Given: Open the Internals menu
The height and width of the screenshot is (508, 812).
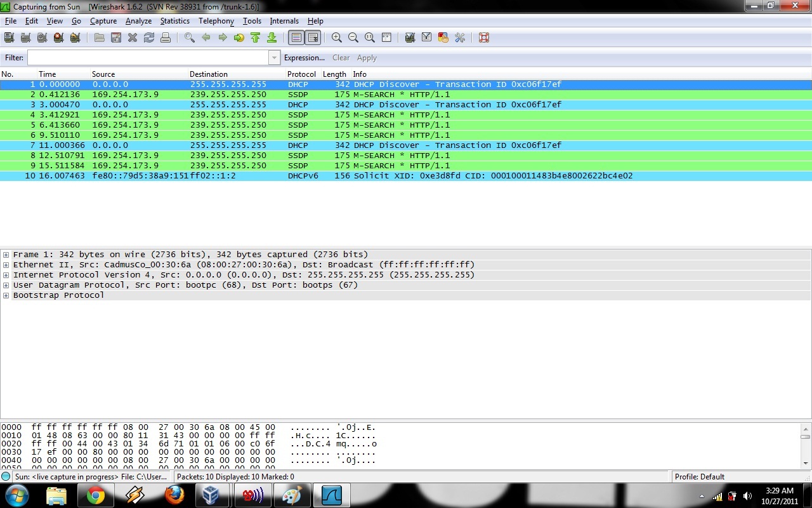Looking at the screenshot, I should click(x=284, y=21).
